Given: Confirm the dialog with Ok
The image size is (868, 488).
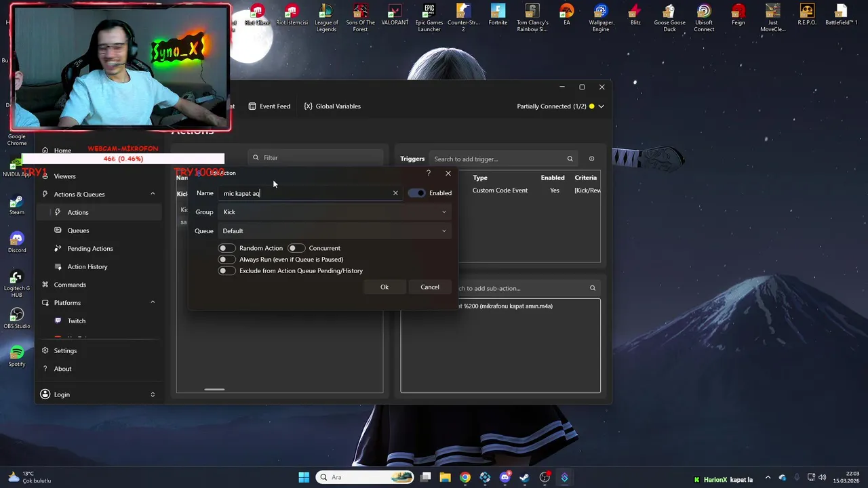Looking at the screenshot, I should point(384,287).
